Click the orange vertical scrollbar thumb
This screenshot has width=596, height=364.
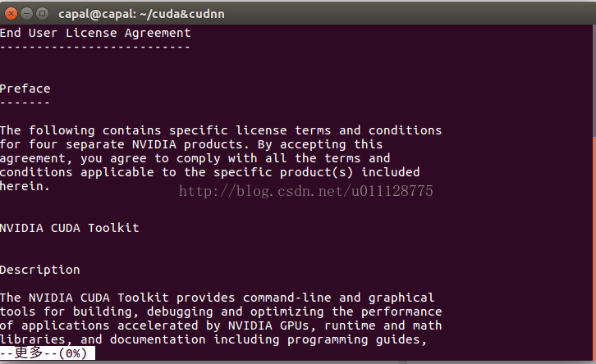594,248
